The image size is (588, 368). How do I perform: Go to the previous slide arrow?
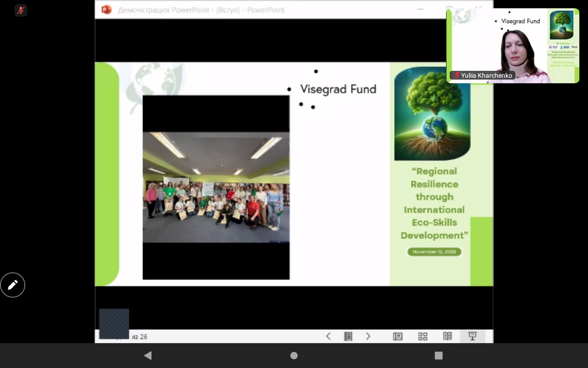pyautogui.click(x=328, y=336)
